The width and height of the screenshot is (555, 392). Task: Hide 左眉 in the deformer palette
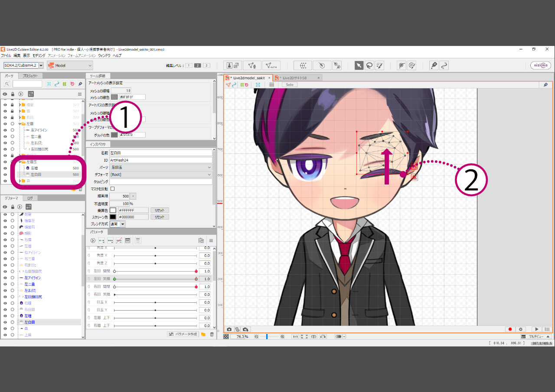[5, 246]
